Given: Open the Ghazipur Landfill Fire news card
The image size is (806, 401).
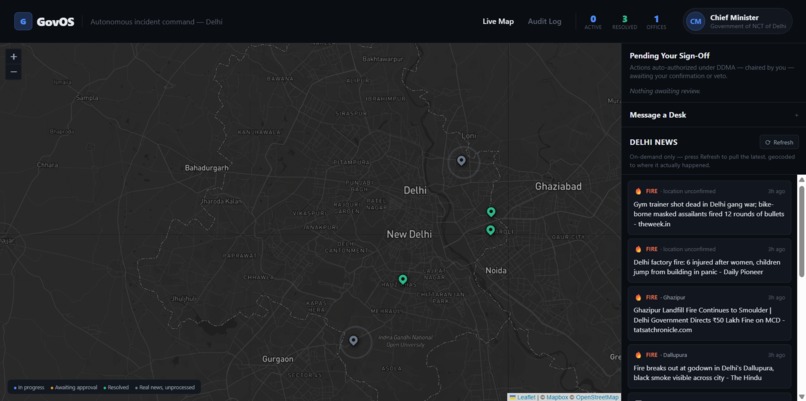Looking at the screenshot, I should [709, 314].
